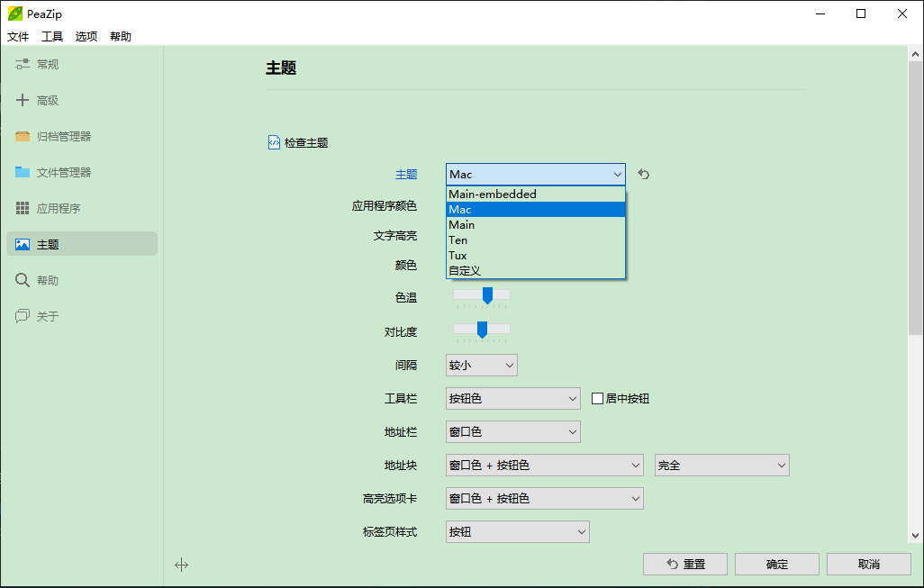Toggle the 居中按钮 checkbox
The height and width of the screenshot is (588, 924).
pyautogui.click(x=597, y=398)
